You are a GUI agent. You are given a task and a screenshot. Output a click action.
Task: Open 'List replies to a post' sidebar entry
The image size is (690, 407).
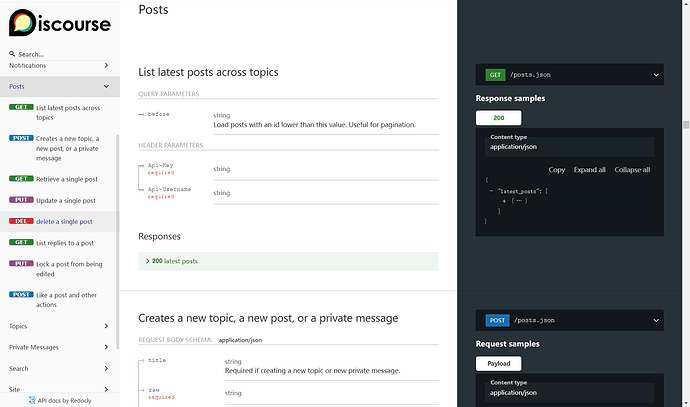[x=59, y=243]
